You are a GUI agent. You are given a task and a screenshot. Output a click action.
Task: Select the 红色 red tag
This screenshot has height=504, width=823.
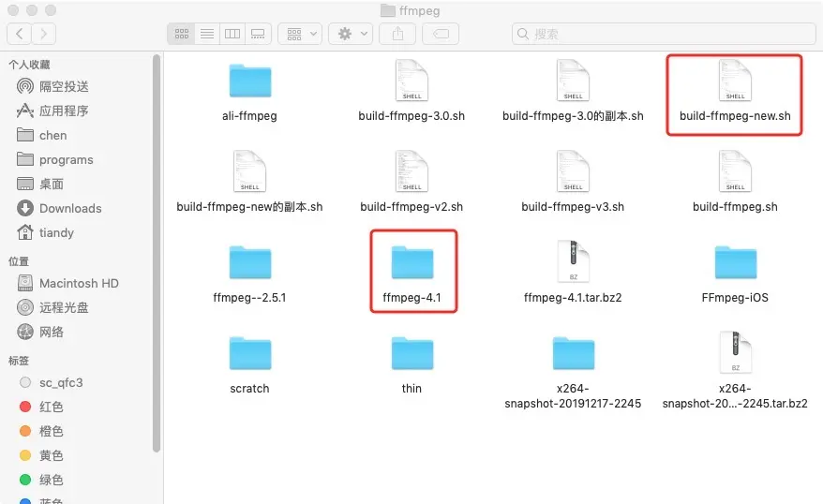click(41, 407)
